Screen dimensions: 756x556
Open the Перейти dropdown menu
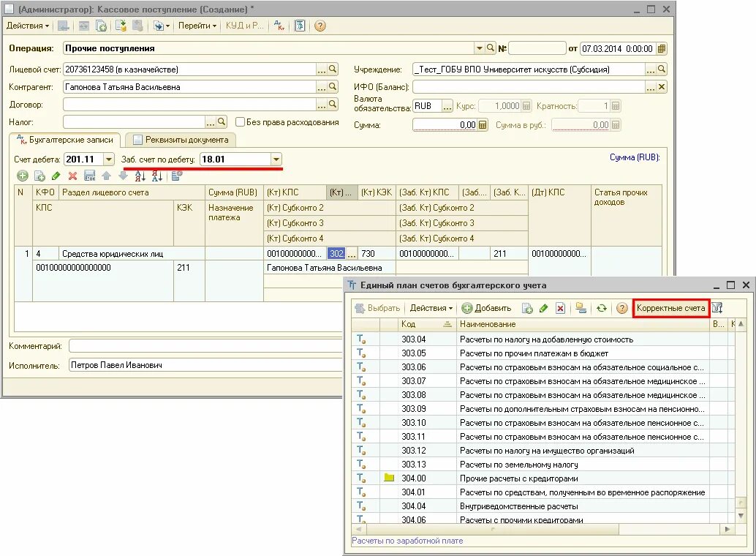tap(197, 26)
